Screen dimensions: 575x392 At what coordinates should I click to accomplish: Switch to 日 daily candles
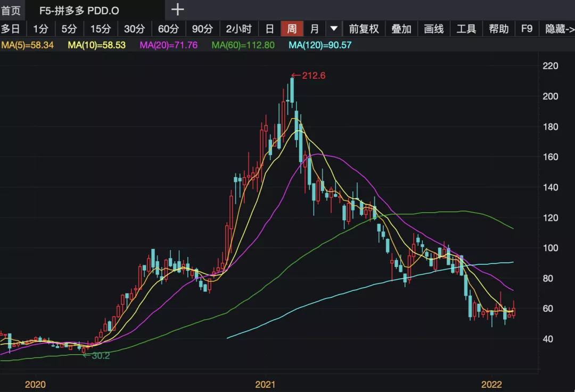(x=269, y=29)
